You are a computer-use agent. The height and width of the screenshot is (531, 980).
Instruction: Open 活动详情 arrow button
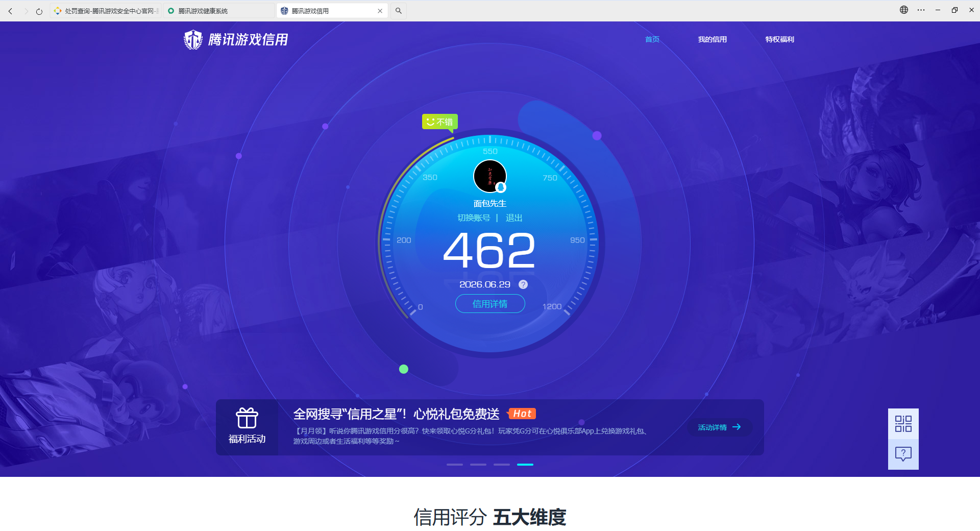[720, 427]
